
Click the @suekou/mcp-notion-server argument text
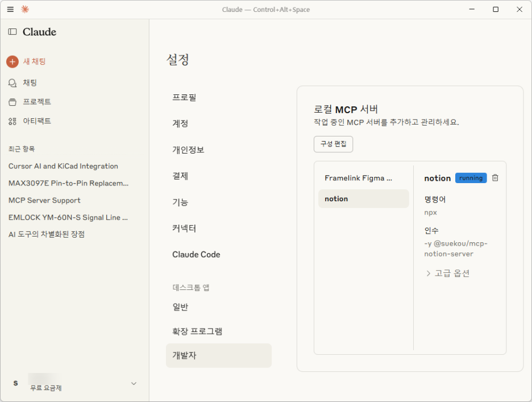(x=456, y=248)
